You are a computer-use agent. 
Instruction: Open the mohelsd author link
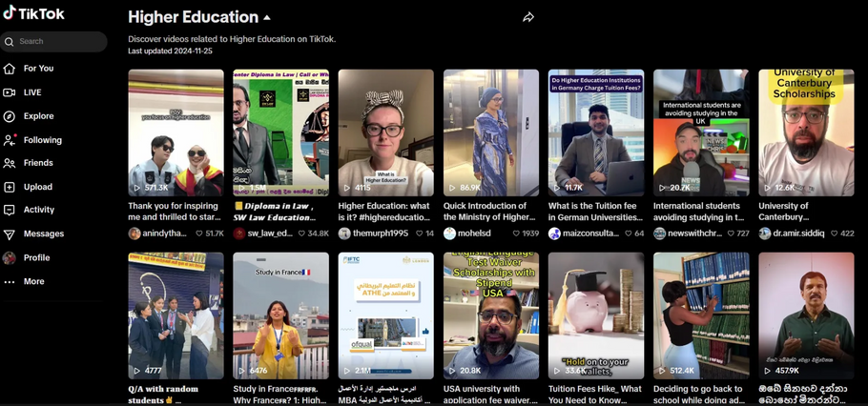[474, 233]
